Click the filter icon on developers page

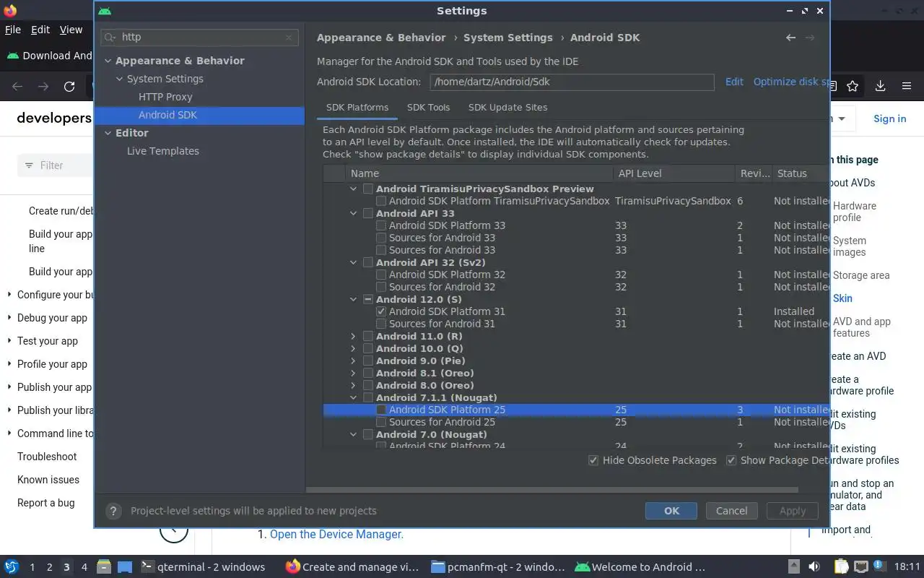click(x=29, y=165)
